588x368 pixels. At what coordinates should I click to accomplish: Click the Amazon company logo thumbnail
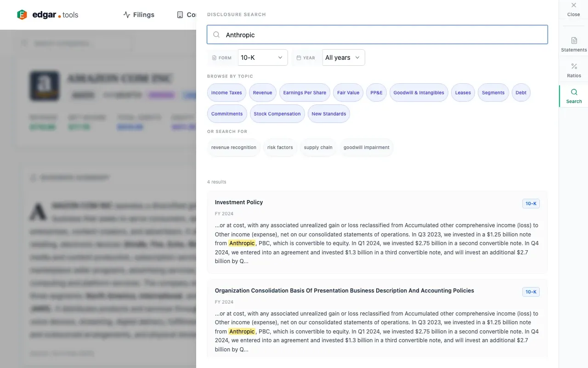tap(45, 86)
